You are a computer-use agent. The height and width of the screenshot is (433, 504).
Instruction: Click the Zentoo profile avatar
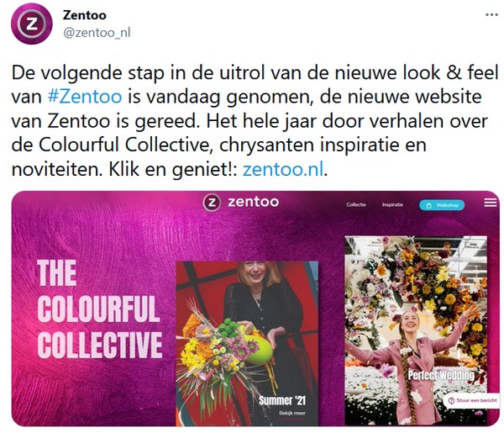(x=32, y=24)
